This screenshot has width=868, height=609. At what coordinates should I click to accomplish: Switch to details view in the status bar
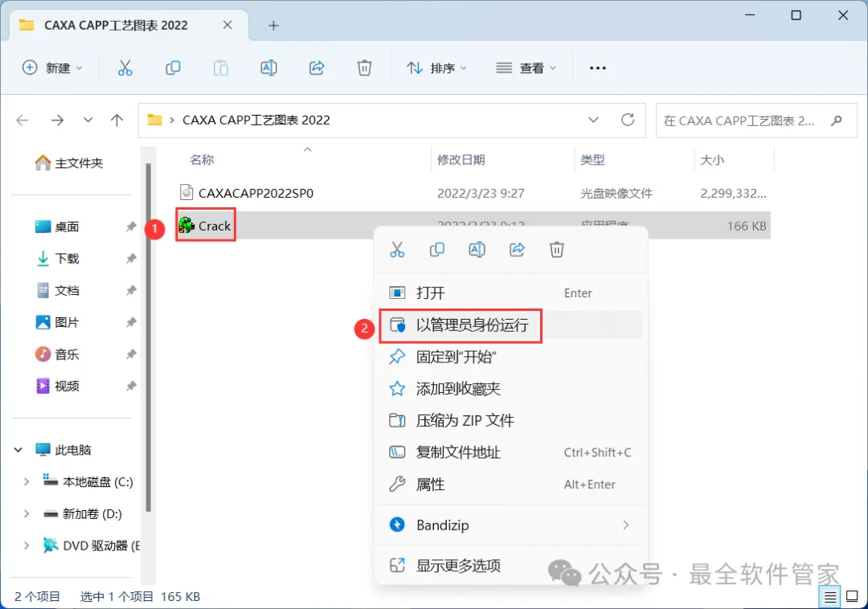(829, 597)
